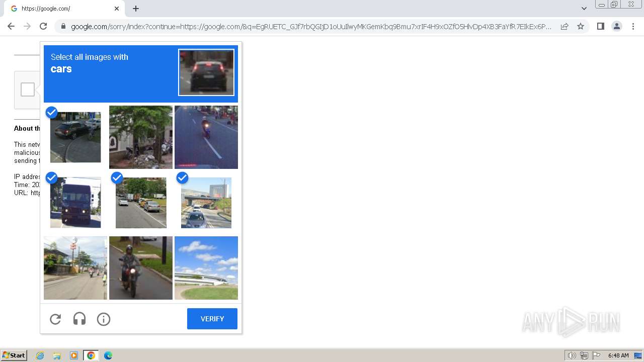Deselect the selected black car tile
The image size is (644, 362).
pyautogui.click(x=75, y=137)
